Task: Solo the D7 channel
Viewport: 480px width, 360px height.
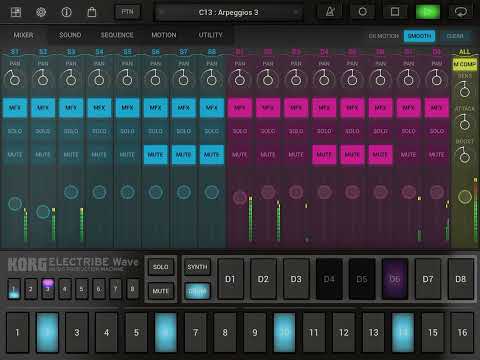Action: click(x=408, y=131)
